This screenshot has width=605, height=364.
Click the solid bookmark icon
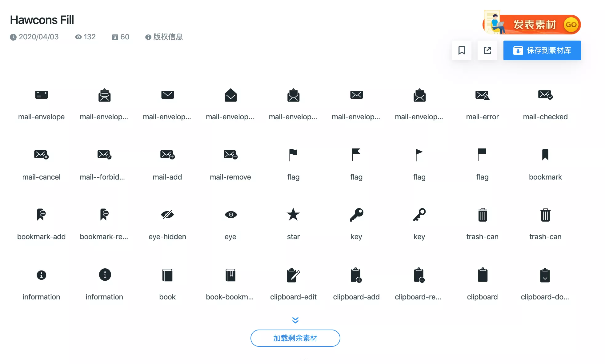pyautogui.click(x=545, y=154)
